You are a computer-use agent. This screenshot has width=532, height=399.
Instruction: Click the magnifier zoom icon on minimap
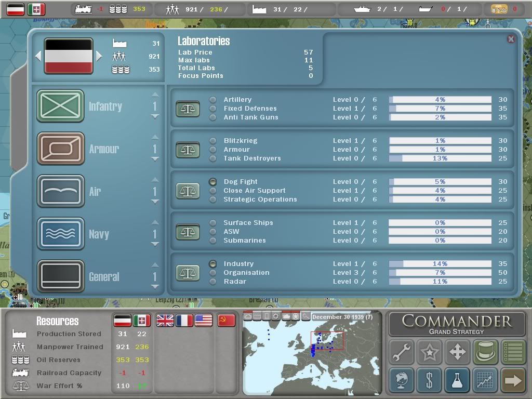coord(305,316)
